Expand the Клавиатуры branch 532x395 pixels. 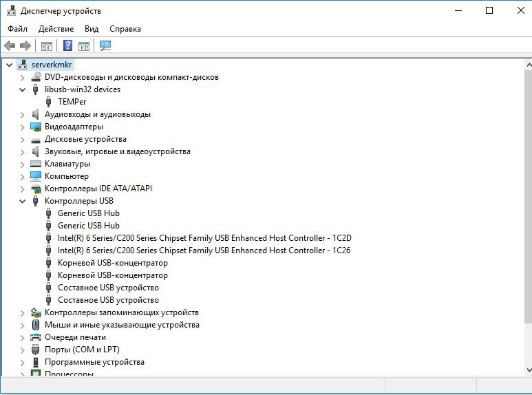23,164
